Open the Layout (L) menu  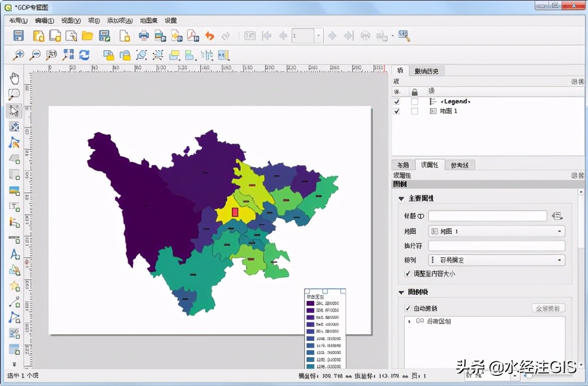point(19,21)
